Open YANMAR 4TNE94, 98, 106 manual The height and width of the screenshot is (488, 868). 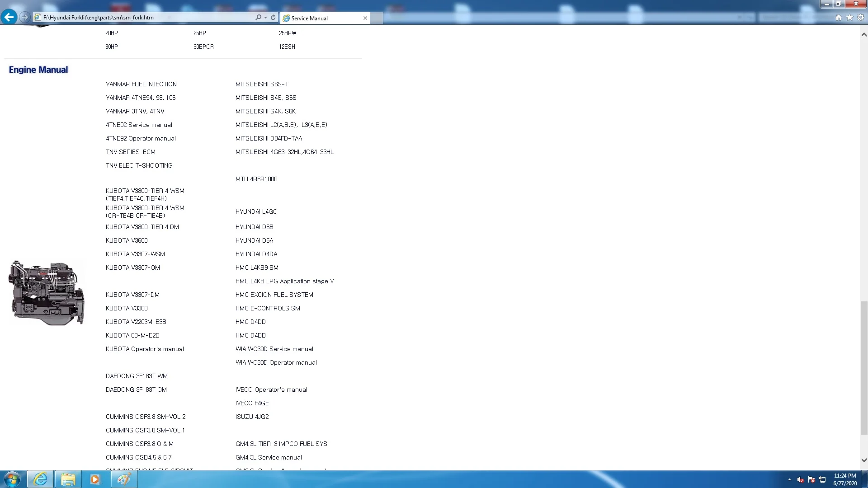(x=141, y=98)
